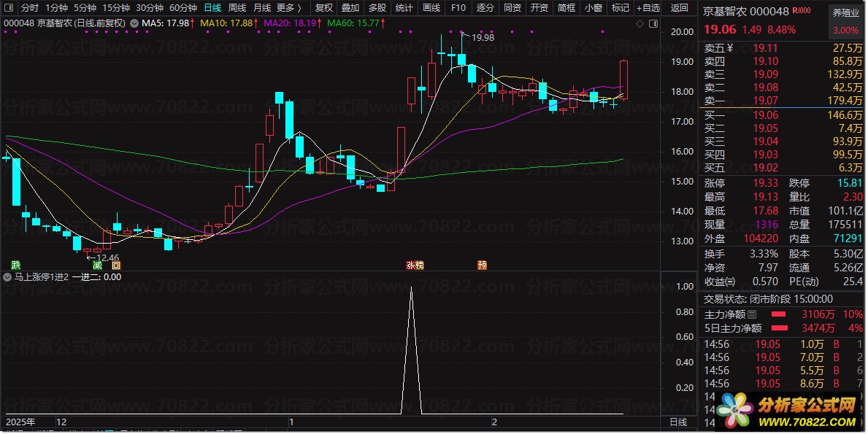This screenshot has height=434, width=868.
Task: Click the 统计 statistics button
Action: coord(404,8)
